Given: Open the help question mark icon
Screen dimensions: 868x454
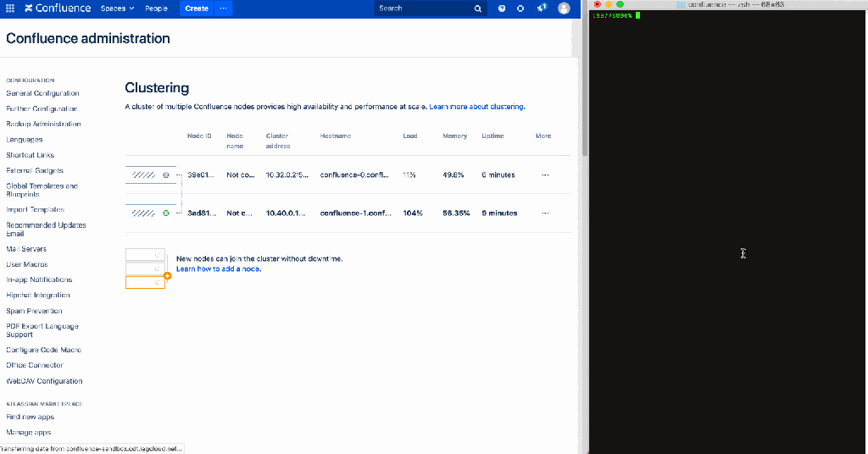Looking at the screenshot, I should point(502,8).
